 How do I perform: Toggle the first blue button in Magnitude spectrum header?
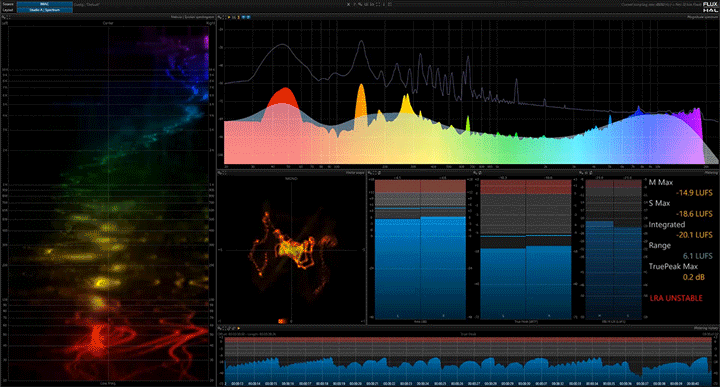243,17
